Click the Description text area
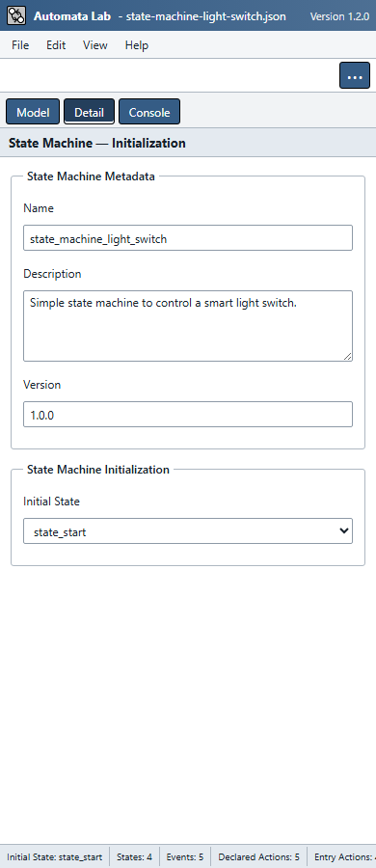 click(188, 326)
